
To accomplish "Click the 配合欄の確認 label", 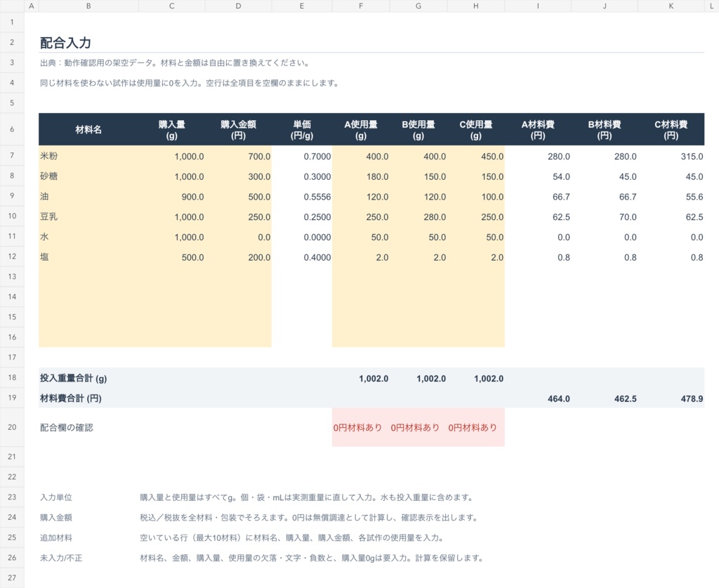I will click(x=67, y=427).
